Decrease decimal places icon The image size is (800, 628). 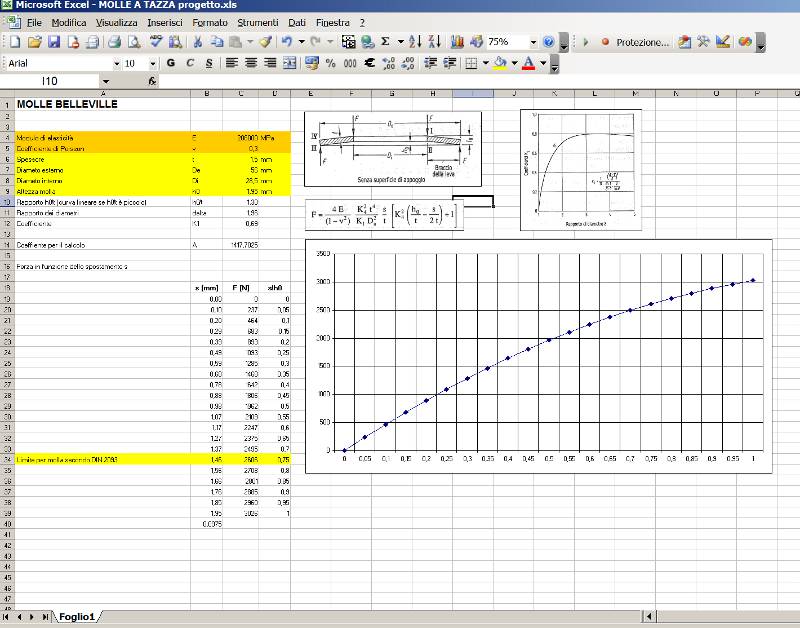pyautogui.click(x=408, y=63)
